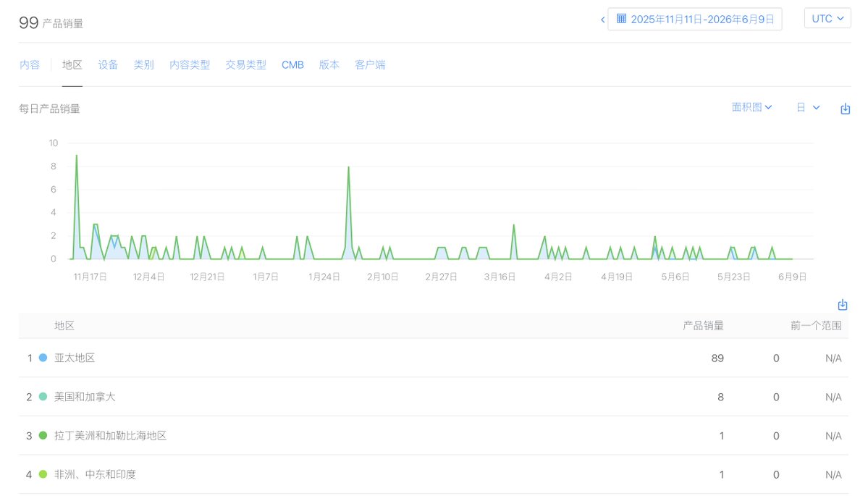This screenshot has width=868, height=496.
Task: Open the date range picker 2025年11月11日-2026年6月9日
Action: click(695, 20)
